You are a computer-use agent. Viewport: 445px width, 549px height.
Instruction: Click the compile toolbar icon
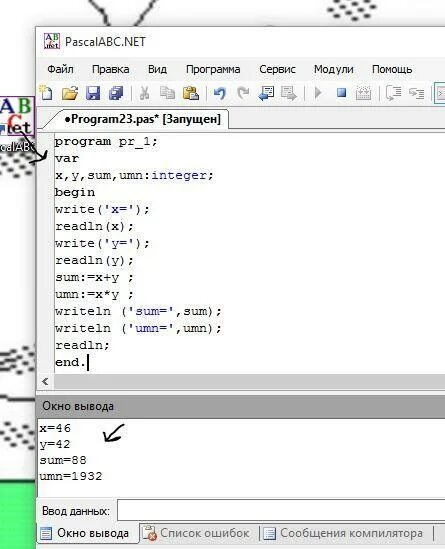point(363,93)
